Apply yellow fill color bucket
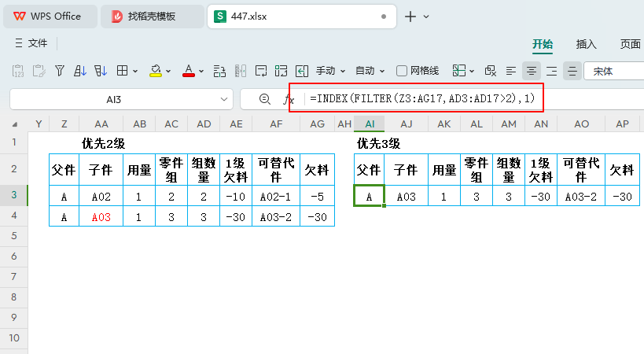The image size is (644, 354). click(156, 71)
